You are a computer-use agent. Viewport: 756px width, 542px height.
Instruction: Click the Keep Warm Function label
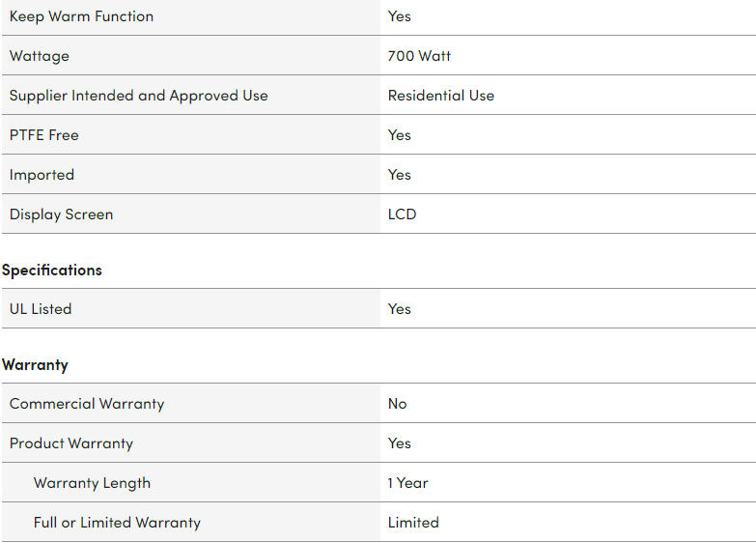click(81, 16)
